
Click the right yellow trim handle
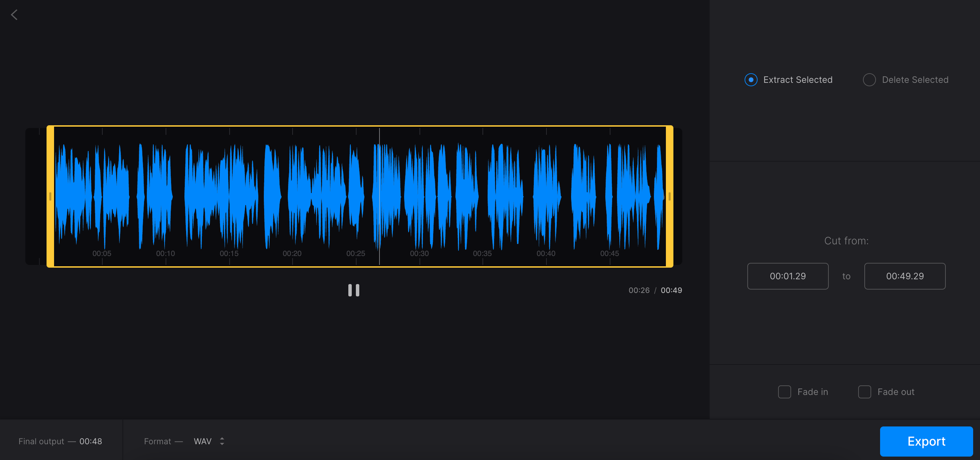tap(669, 196)
